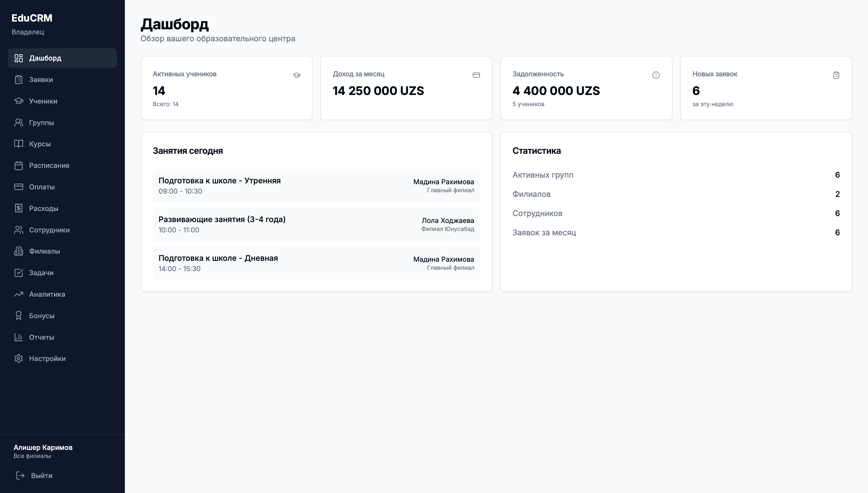Navigate to Настройки page
The height and width of the screenshot is (493, 868).
(62, 359)
